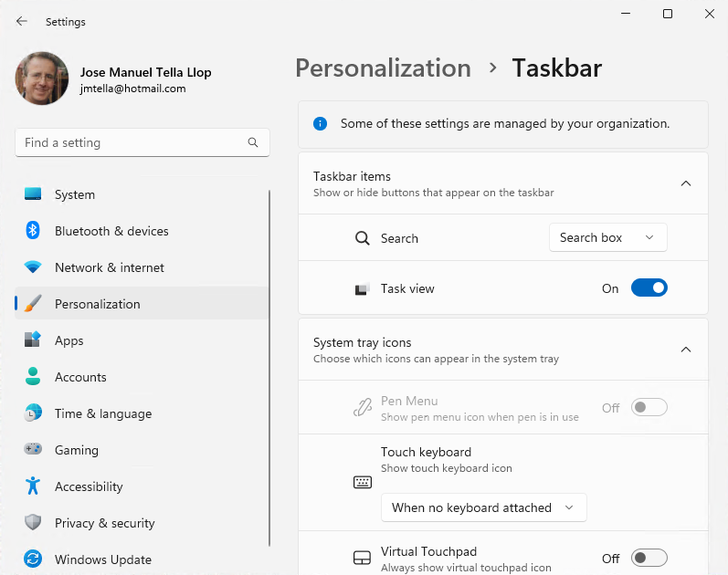Click the Taskbar page title
Image resolution: width=728 pixels, height=575 pixels.
(556, 68)
